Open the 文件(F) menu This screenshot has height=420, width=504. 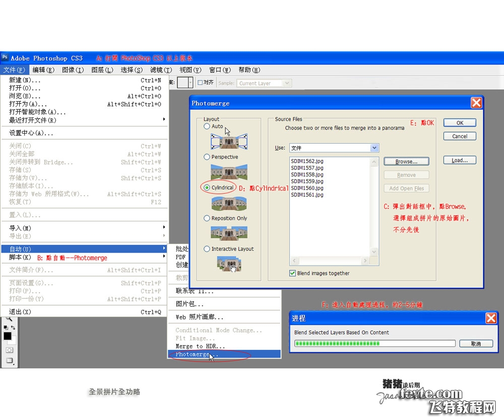(x=14, y=70)
